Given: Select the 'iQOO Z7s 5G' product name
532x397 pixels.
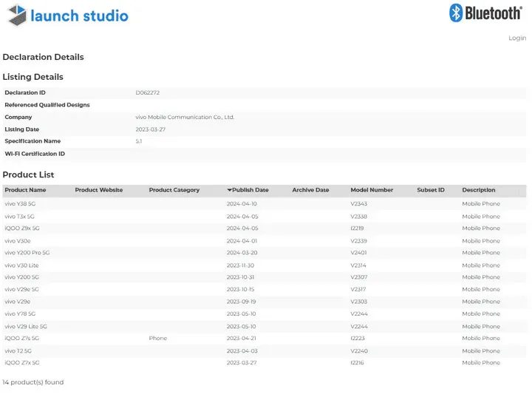Looking at the screenshot, I should click(x=21, y=339).
